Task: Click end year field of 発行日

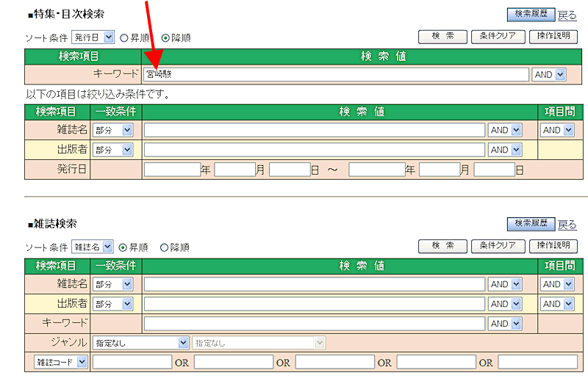Action: pyautogui.click(x=377, y=170)
